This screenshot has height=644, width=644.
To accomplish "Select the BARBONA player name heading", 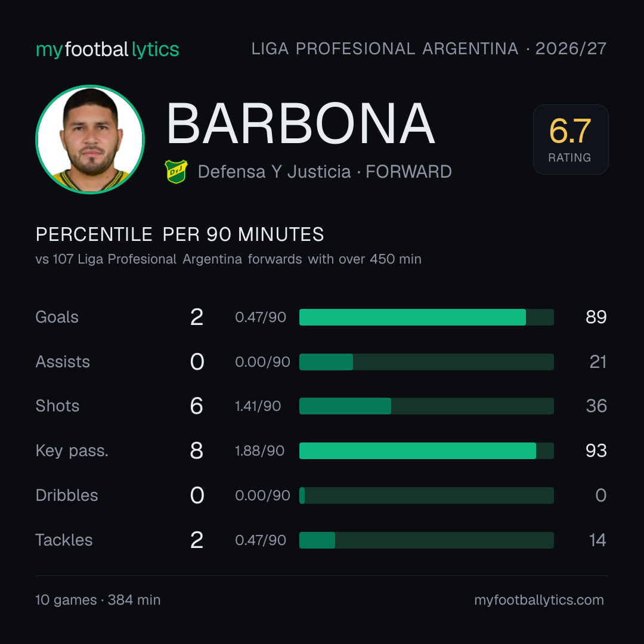I will (x=300, y=123).
